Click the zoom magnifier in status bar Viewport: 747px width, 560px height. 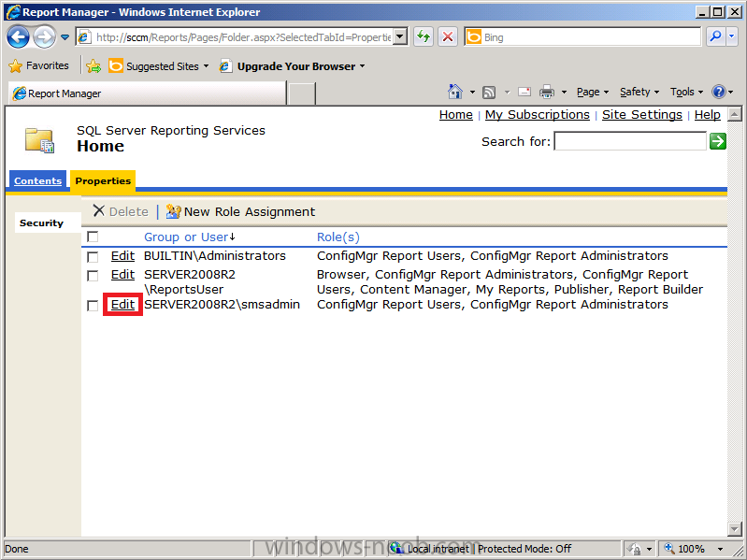tap(669, 548)
